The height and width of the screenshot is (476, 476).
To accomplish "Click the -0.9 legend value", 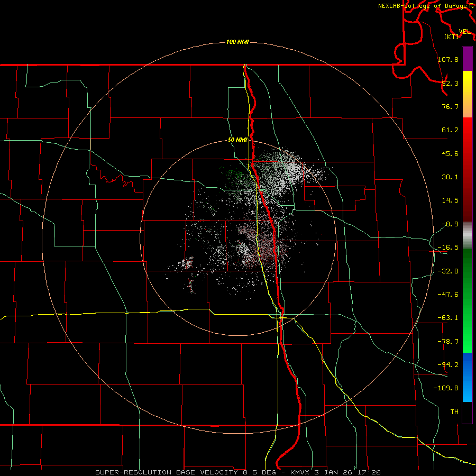I will 450,224.
